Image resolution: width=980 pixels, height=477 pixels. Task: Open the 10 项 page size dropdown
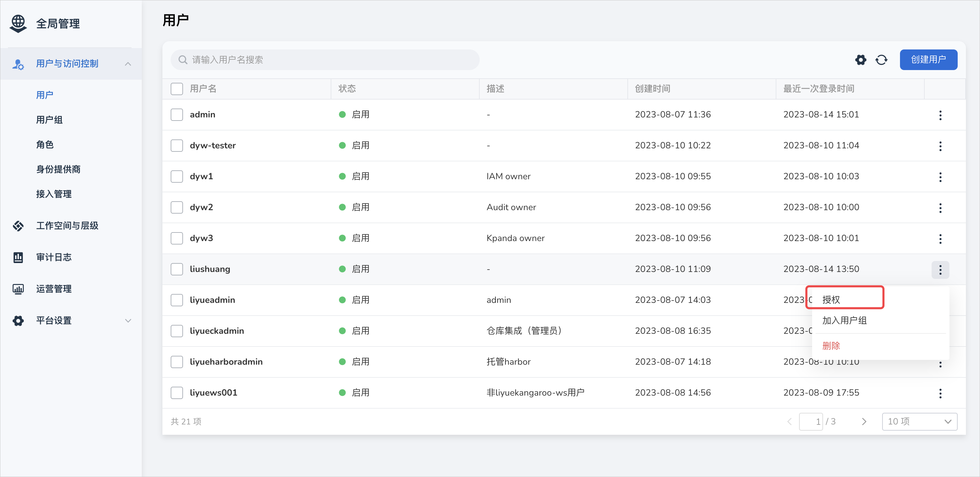tap(919, 421)
